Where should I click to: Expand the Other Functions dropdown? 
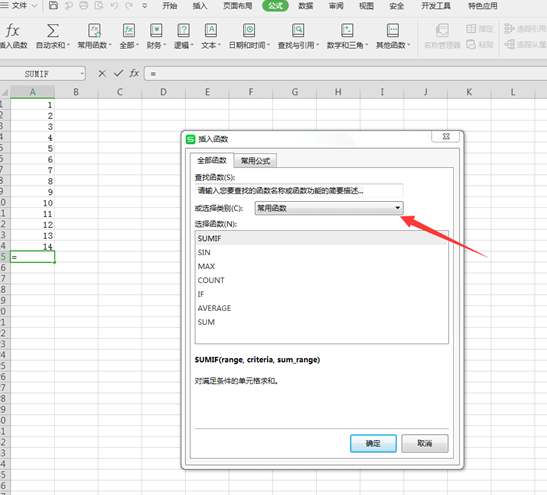(x=393, y=36)
